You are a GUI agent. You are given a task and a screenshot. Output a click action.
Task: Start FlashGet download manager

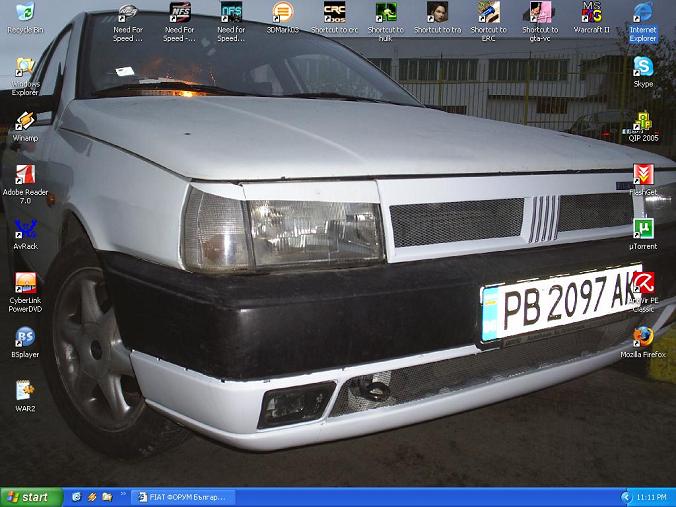(x=643, y=176)
